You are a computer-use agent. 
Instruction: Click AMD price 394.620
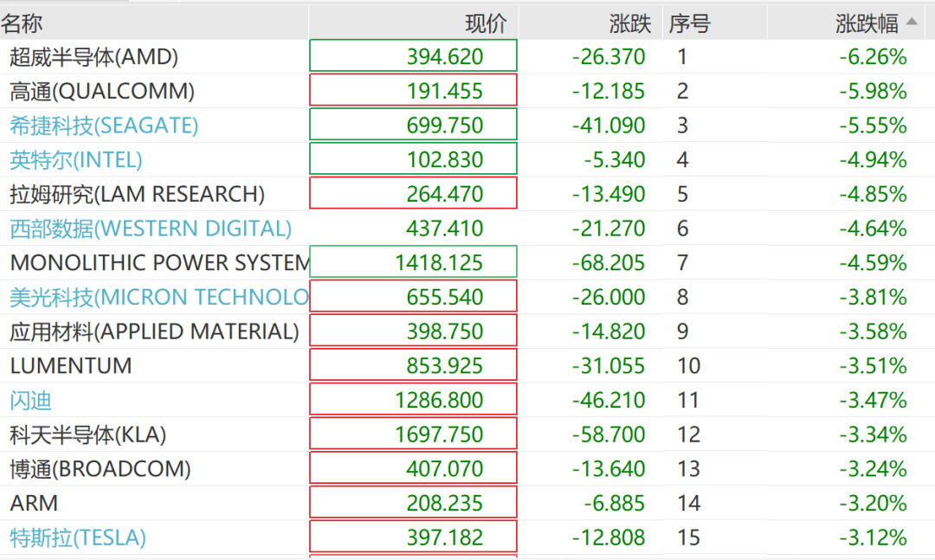point(445,56)
